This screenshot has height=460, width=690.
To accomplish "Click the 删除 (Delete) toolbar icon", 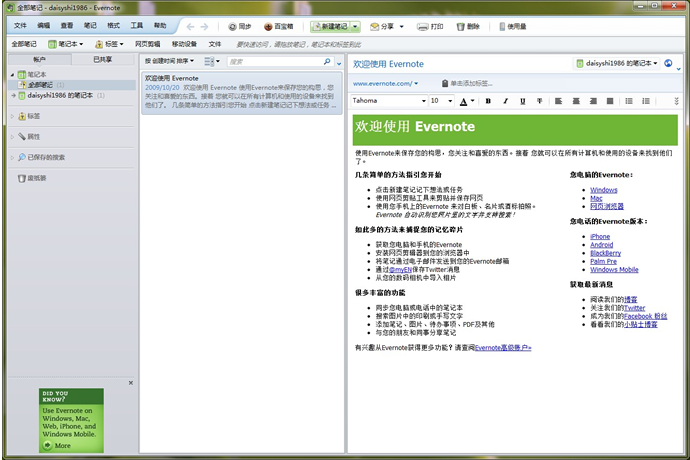I will click(x=467, y=27).
